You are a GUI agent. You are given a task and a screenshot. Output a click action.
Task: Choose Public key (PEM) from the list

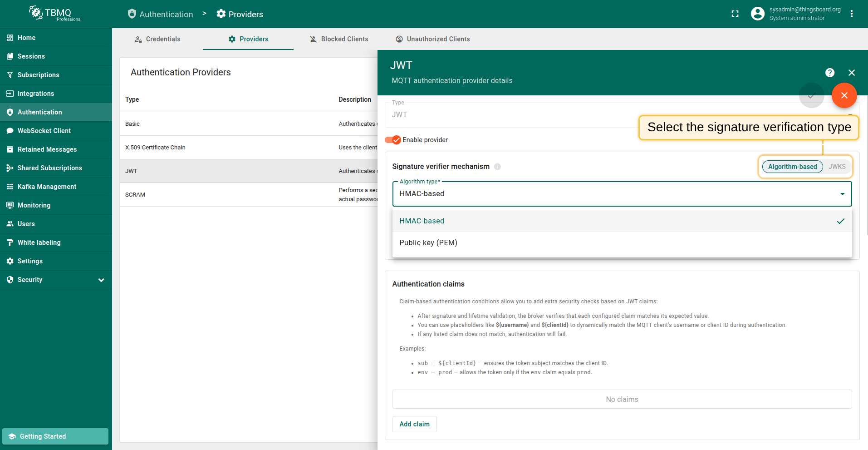[428, 243]
